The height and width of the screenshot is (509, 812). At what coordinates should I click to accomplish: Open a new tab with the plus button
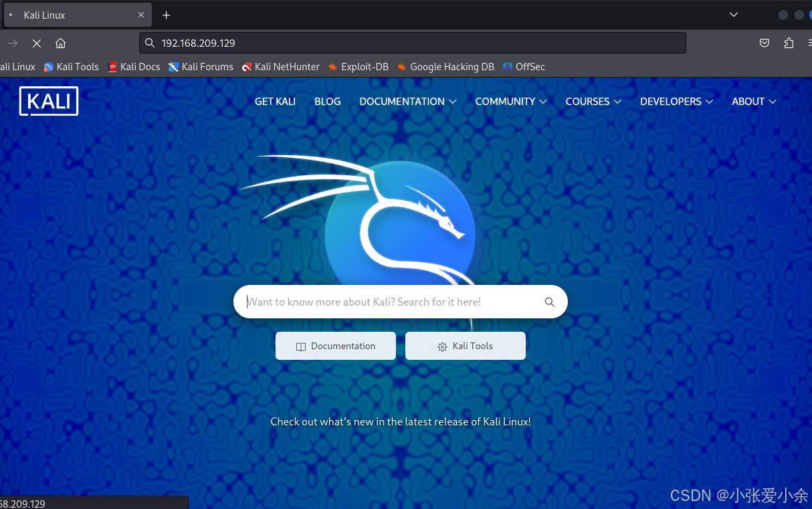point(167,15)
